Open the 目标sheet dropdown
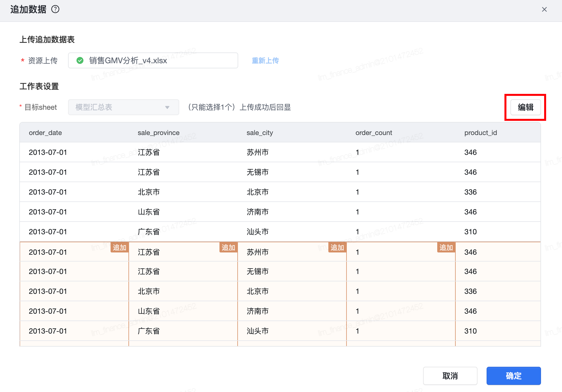Screen dimensions: 562x392 click(123, 107)
